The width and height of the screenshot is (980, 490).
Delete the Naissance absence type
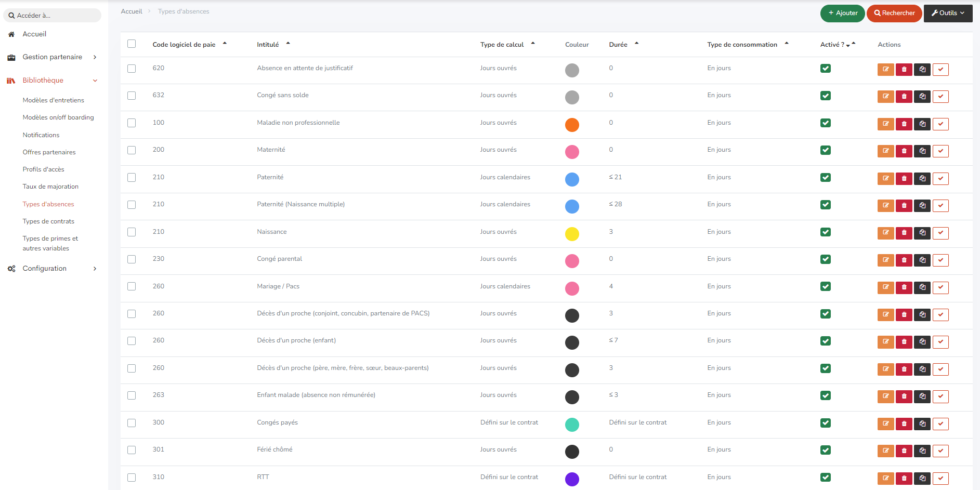click(x=904, y=233)
